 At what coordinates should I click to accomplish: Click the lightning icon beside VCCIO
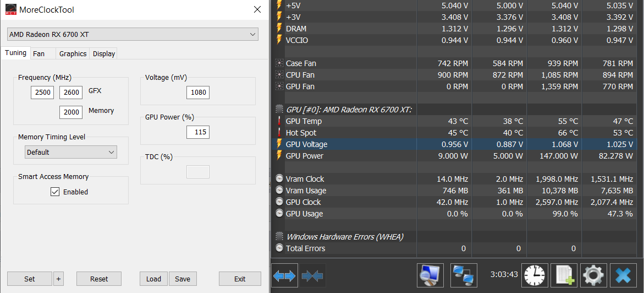[279, 40]
